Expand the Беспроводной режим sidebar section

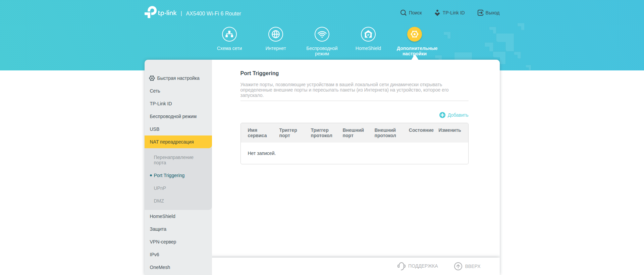(173, 116)
